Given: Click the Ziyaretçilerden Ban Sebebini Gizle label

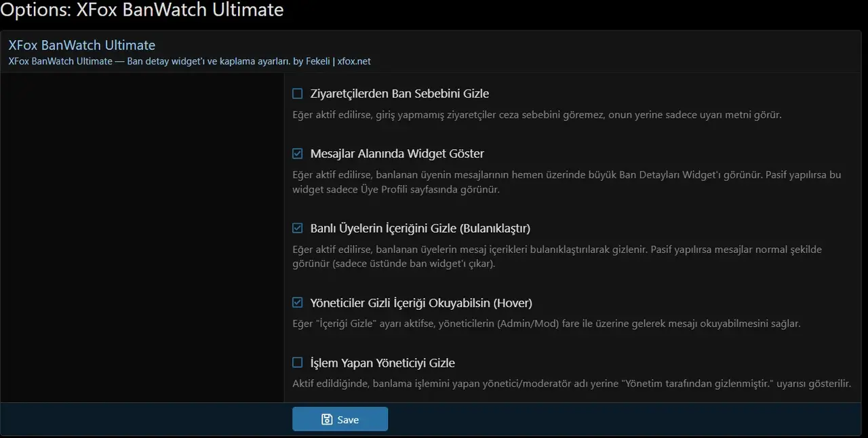Looking at the screenshot, I should coord(399,94).
